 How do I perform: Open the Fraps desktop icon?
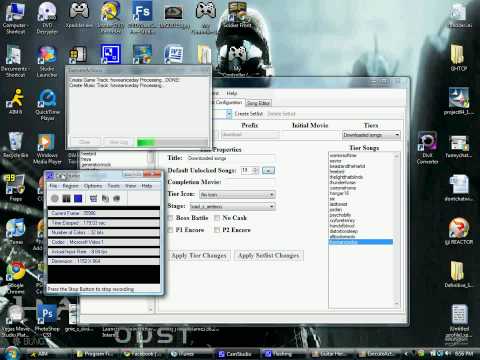click(15, 187)
